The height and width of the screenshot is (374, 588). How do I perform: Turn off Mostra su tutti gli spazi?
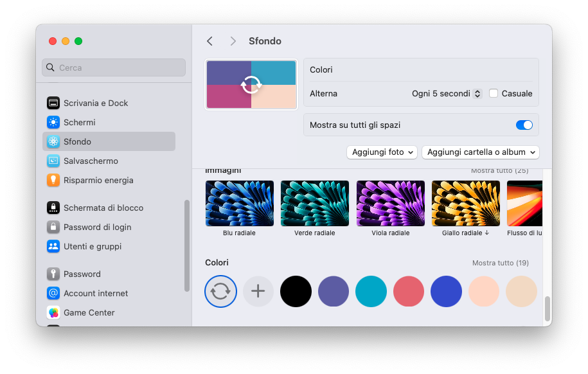(524, 125)
